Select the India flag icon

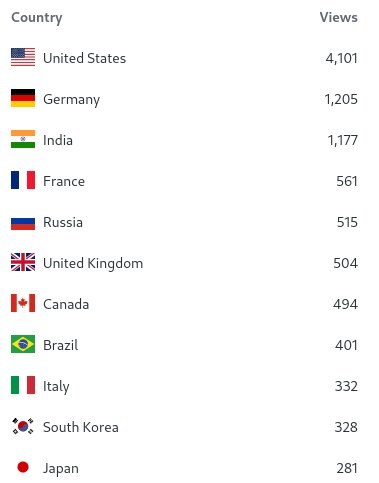point(23,139)
